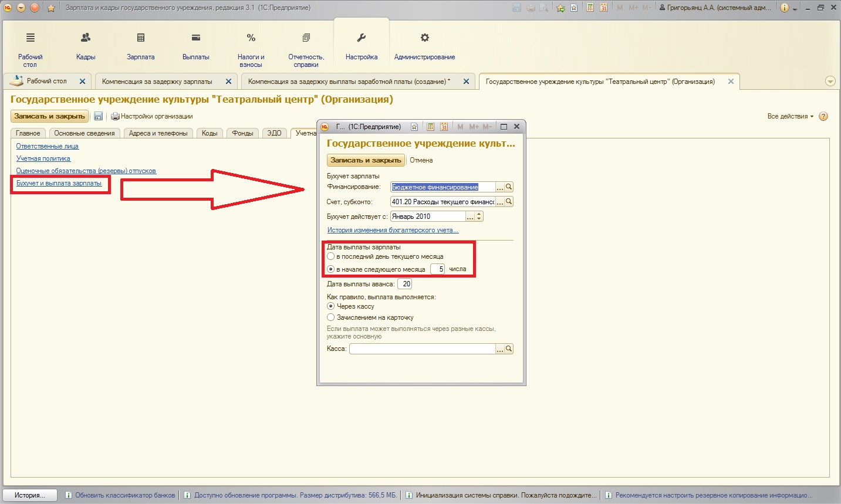841x504 pixels.
Task: Open the calculator in dialog title bar
Action: click(x=431, y=127)
